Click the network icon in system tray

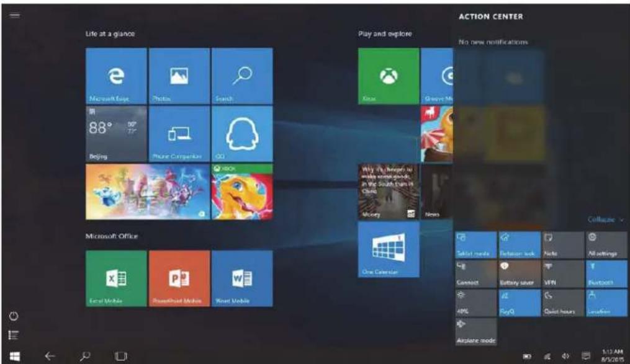[547, 356]
